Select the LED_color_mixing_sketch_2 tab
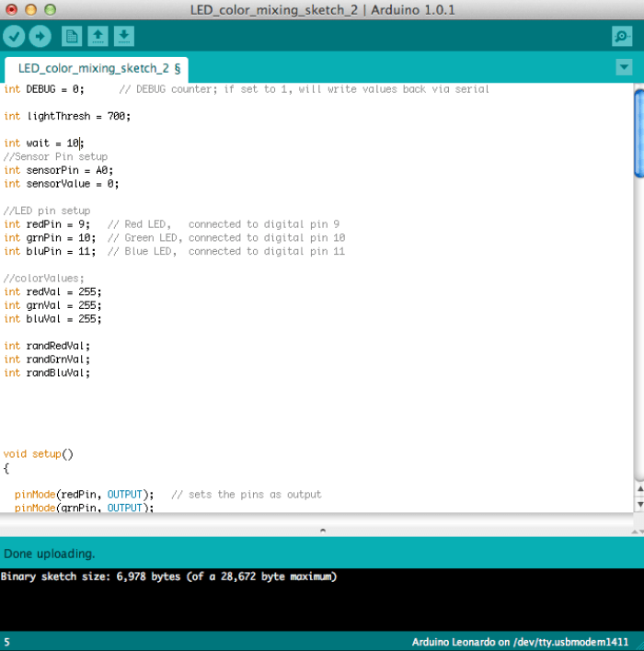Viewport: 644px width, 651px height. pos(97,69)
